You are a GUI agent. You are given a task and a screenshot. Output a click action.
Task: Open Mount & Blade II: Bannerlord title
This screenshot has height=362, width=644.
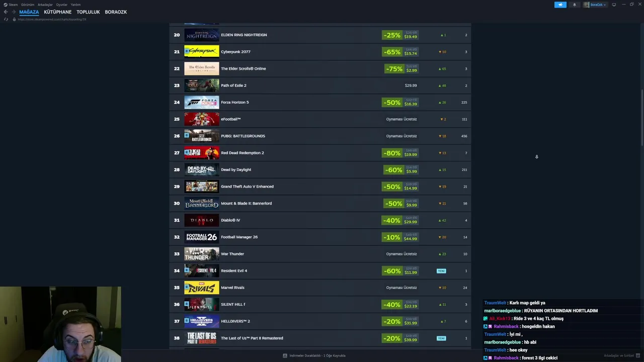pos(246,203)
